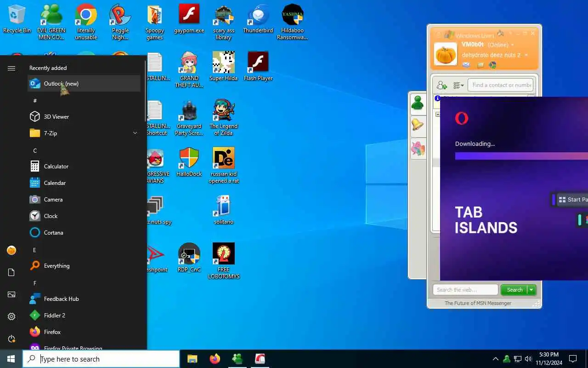Open 'dehydrate deez nuts 2' personal message dropdown
The height and width of the screenshot is (368, 588).
[x=526, y=55]
